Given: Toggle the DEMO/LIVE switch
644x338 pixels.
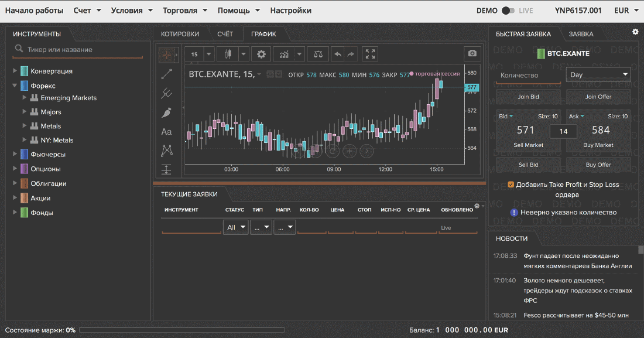Looking at the screenshot, I should coord(508,11).
